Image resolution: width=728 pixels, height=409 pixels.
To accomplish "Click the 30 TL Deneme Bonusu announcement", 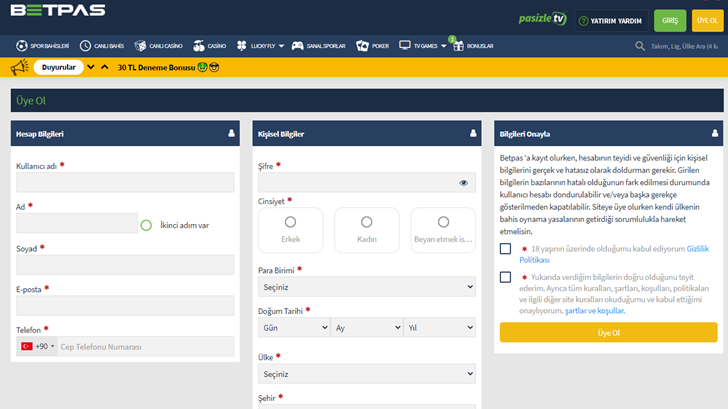I will point(168,67).
